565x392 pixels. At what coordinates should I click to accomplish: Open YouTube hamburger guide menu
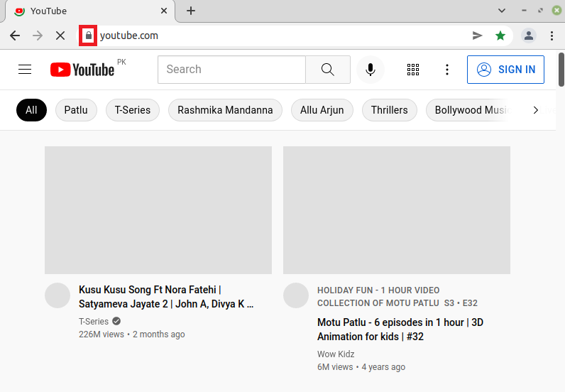coord(25,70)
